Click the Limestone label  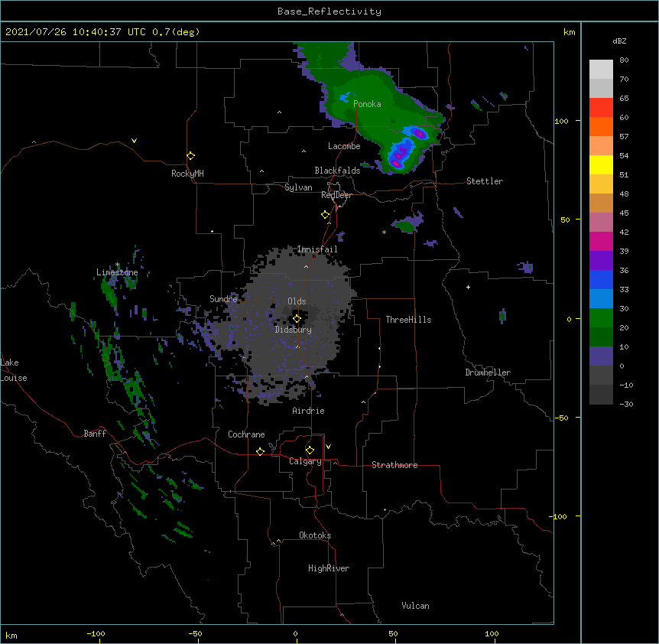[x=117, y=272]
